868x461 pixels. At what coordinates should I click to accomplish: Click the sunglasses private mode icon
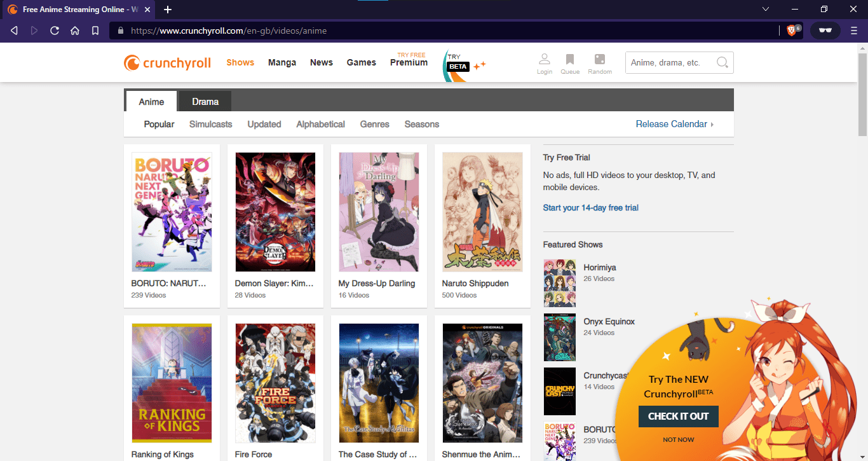(825, 31)
